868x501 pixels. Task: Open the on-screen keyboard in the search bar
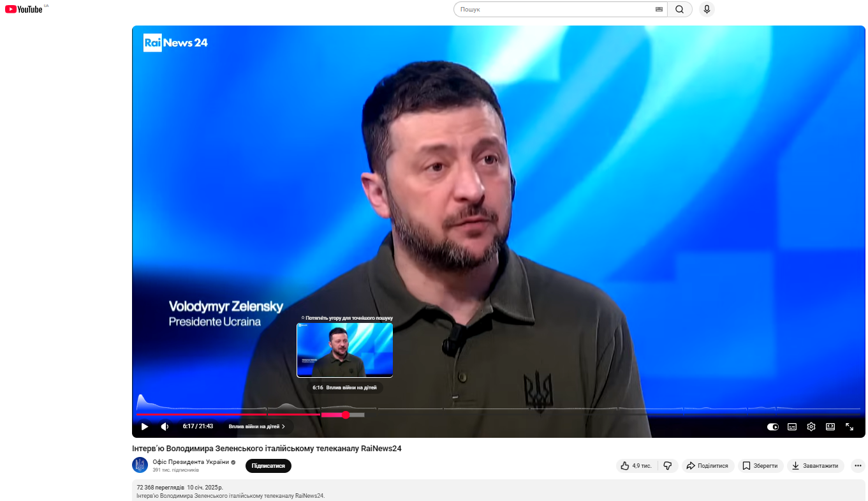[x=658, y=9]
